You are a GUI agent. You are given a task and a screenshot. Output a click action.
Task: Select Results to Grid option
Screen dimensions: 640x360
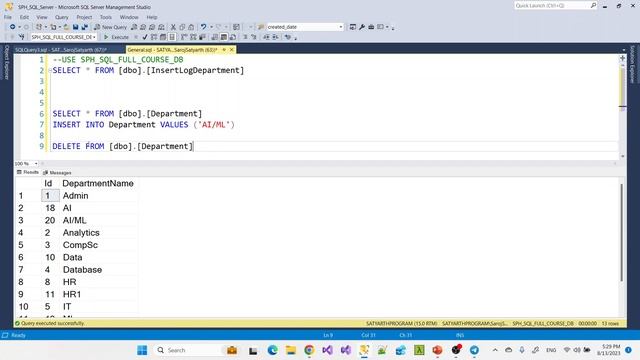click(224, 37)
